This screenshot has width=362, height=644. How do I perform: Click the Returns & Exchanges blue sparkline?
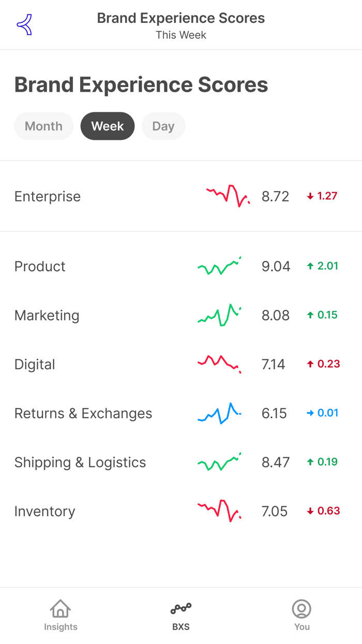pyautogui.click(x=219, y=413)
